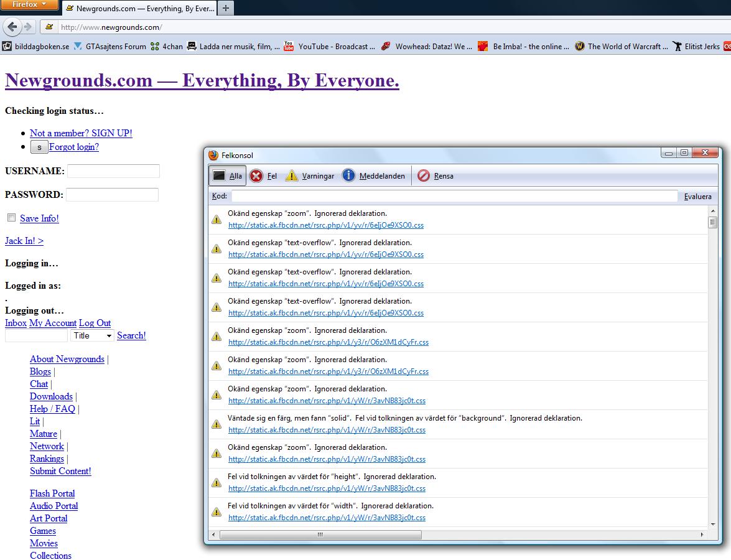Screen dimensions: 731x560
Task: Open the Chat link
Action: click(39, 384)
